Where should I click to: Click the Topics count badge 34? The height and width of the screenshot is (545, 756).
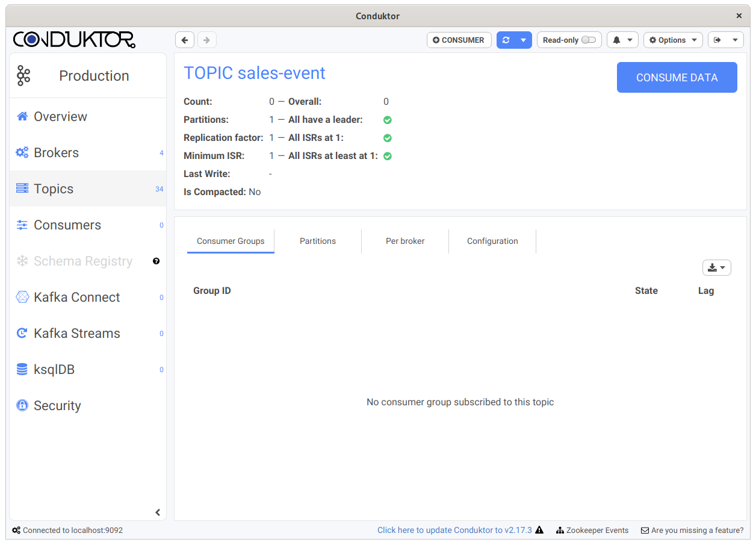point(160,189)
